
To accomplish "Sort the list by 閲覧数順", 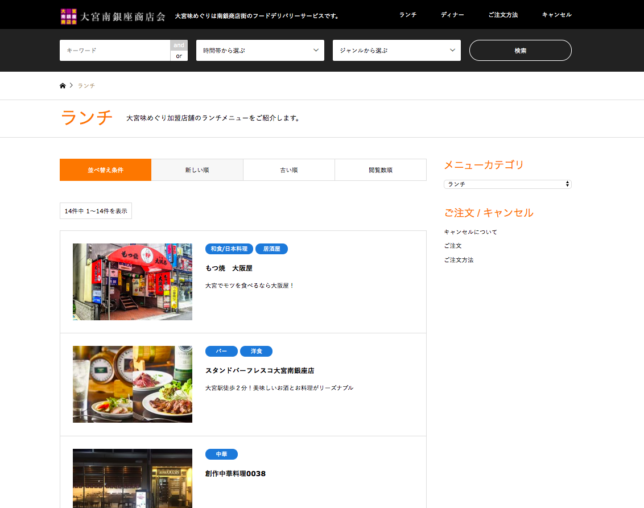I will coord(380,170).
